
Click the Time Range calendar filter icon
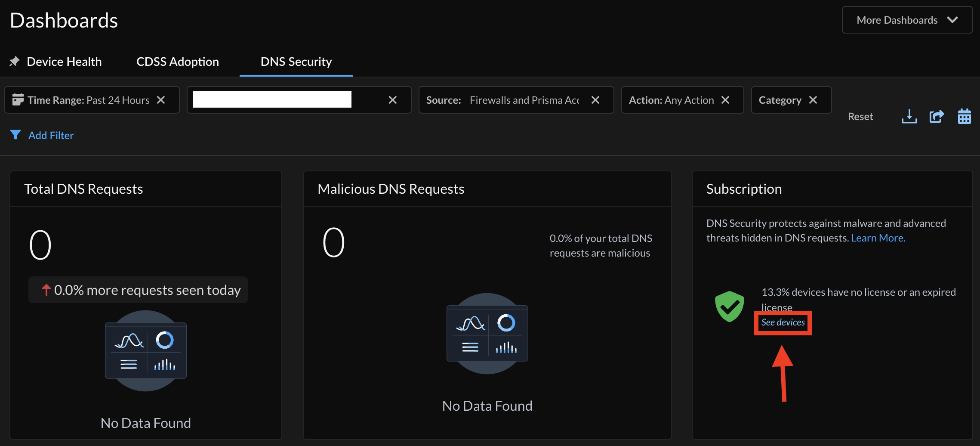tap(18, 99)
